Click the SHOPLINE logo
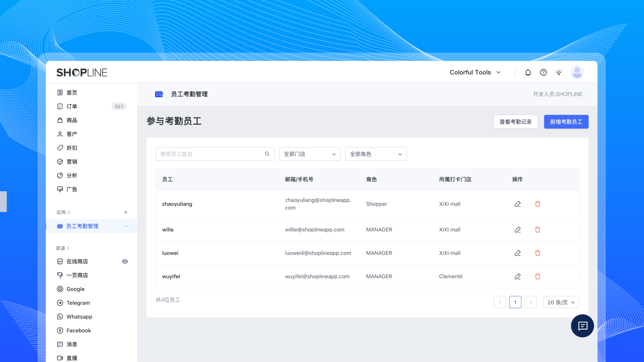The height and width of the screenshot is (362, 644). coord(82,72)
